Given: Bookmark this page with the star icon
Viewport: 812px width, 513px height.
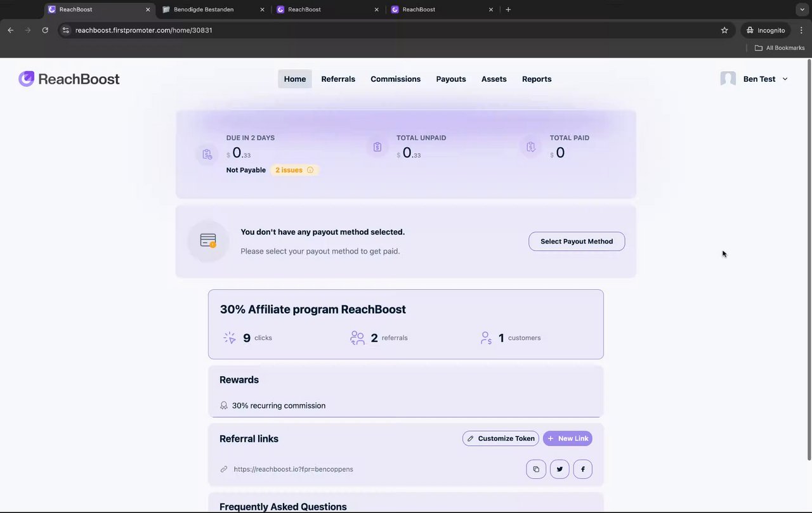Looking at the screenshot, I should (724, 30).
